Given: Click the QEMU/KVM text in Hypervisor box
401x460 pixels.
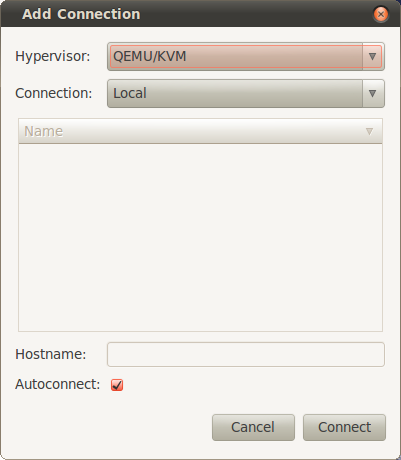Looking at the screenshot, I should tap(150, 56).
